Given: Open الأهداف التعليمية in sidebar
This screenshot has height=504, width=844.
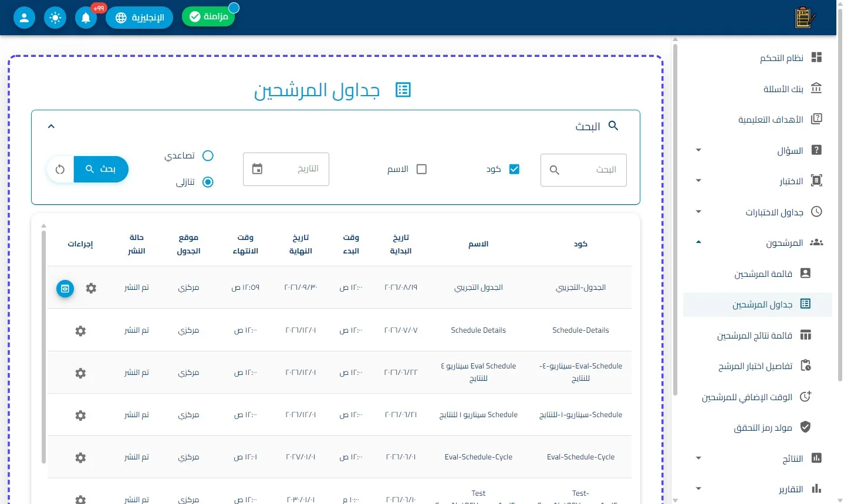Looking at the screenshot, I should pos(758,119).
